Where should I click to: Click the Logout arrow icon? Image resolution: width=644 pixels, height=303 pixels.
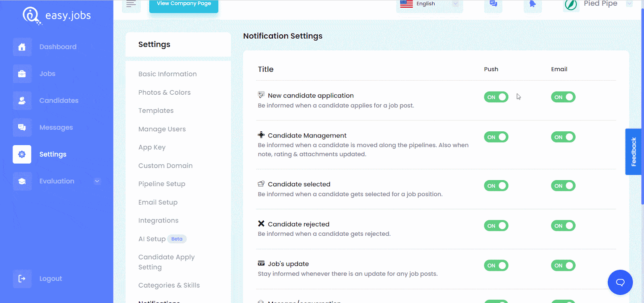[x=22, y=278]
